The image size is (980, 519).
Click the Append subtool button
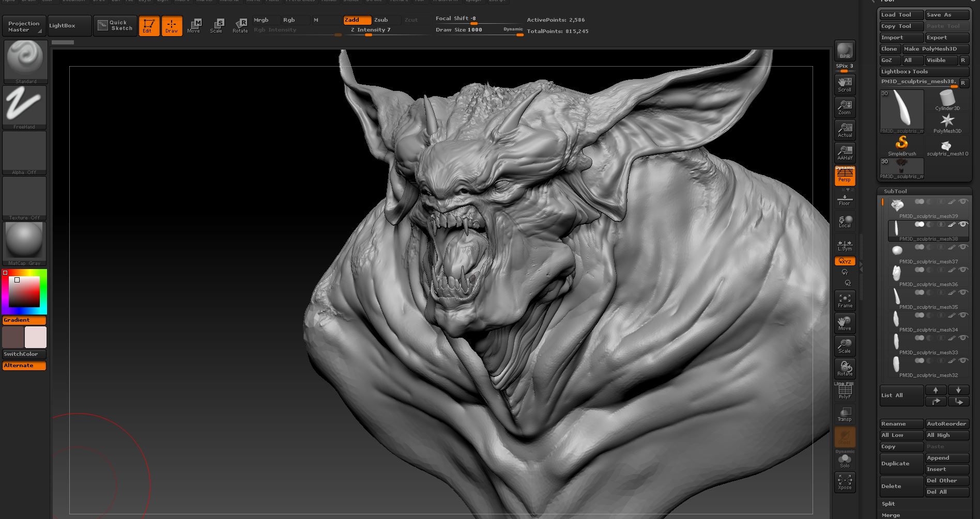pyautogui.click(x=947, y=458)
